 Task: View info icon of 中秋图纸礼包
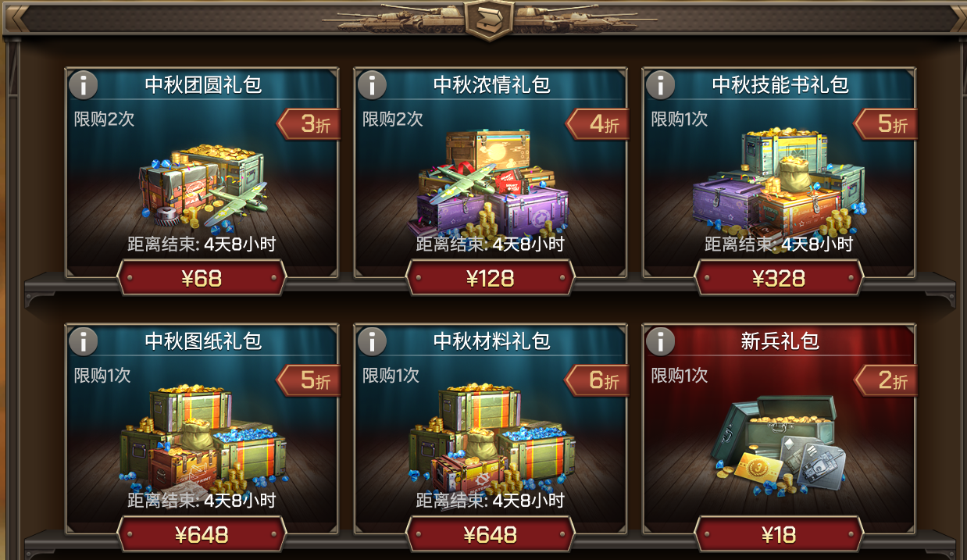coord(83,341)
